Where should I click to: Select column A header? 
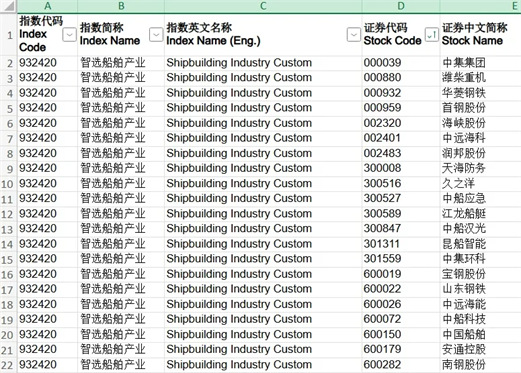(x=47, y=6)
